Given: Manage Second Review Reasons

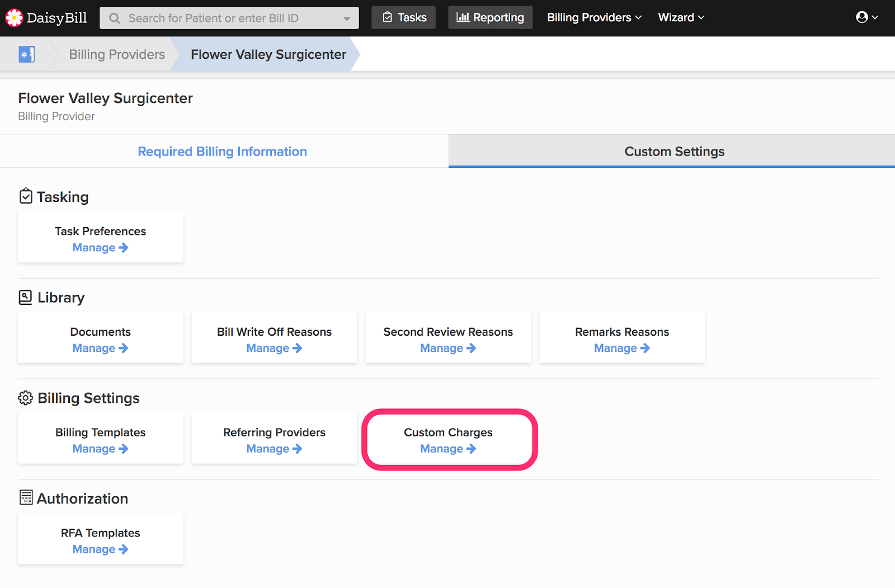Looking at the screenshot, I should point(449,348).
